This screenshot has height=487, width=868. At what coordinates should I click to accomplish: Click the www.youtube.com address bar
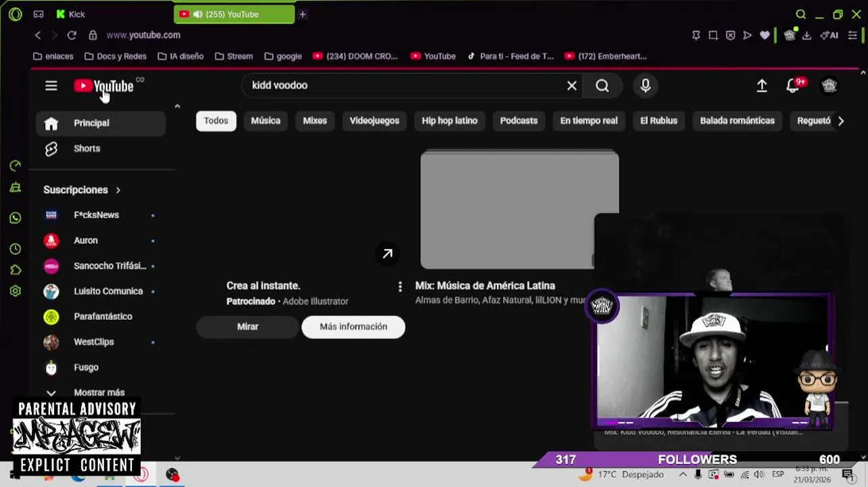pyautogui.click(x=143, y=35)
